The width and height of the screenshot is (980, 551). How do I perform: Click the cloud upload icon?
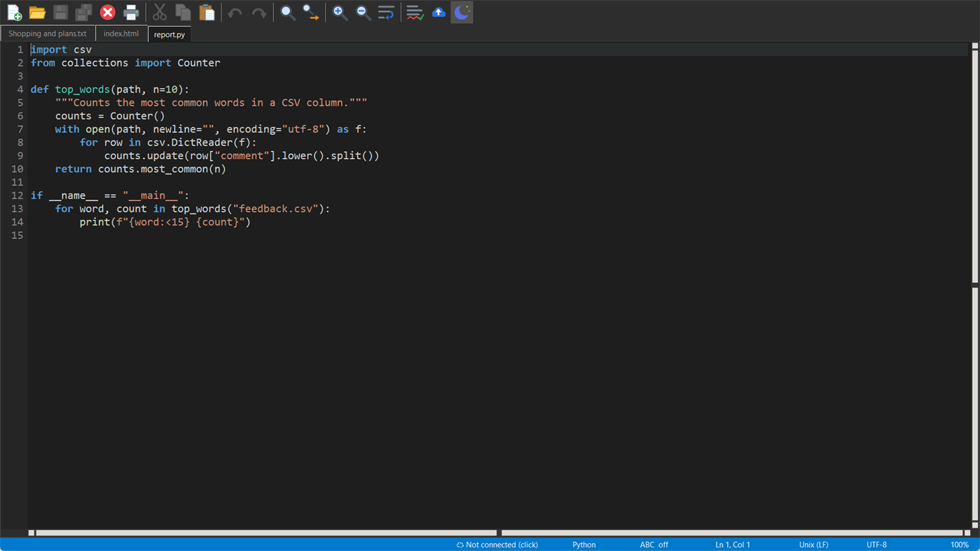pyautogui.click(x=439, y=13)
